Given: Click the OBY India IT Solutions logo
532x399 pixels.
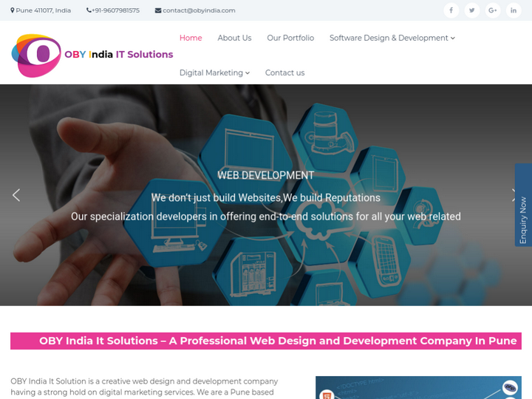Looking at the screenshot, I should tap(92, 55).
